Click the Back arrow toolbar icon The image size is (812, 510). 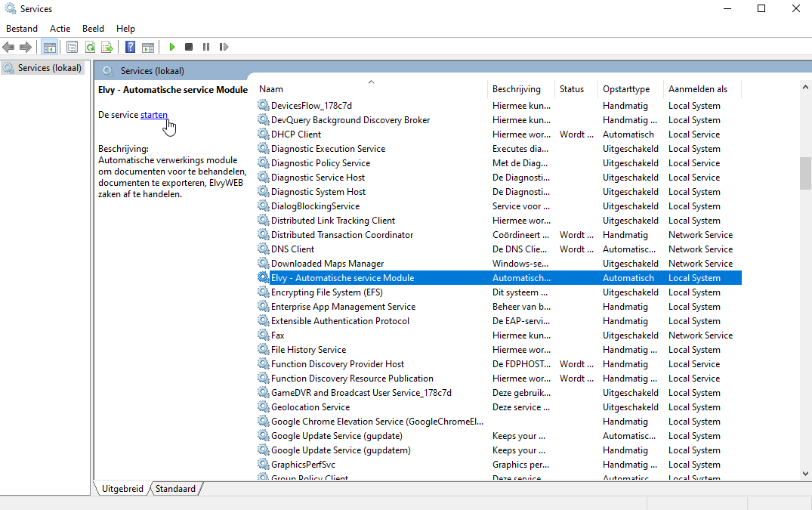pos(8,47)
